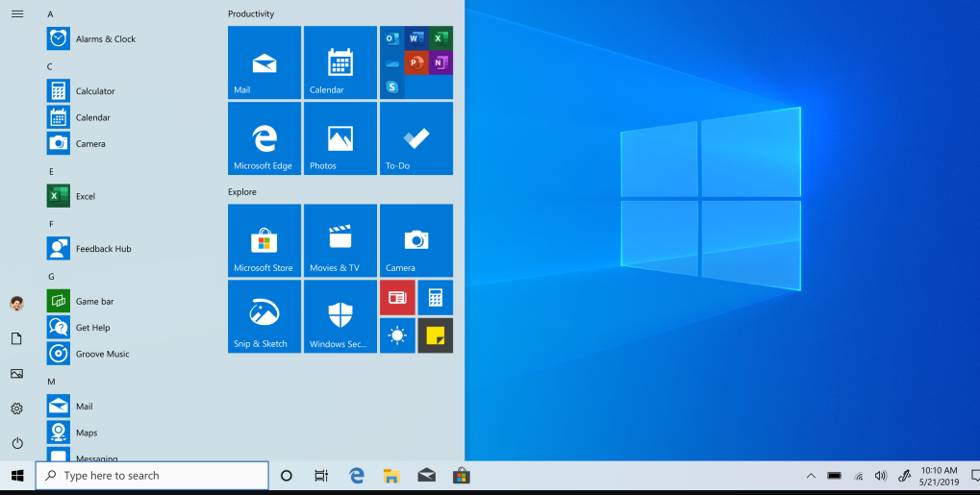The width and height of the screenshot is (980, 495).
Task: Open the Windows Security tile
Action: (x=339, y=316)
